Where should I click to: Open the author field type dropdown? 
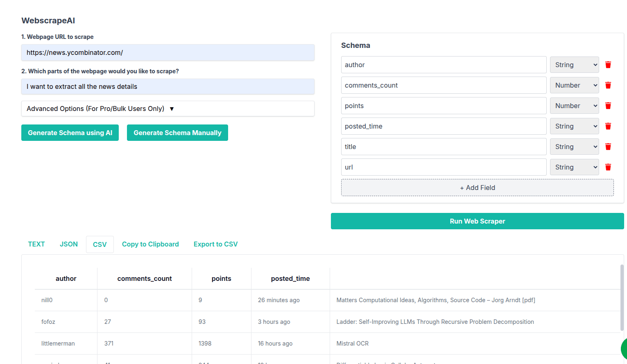coord(574,65)
